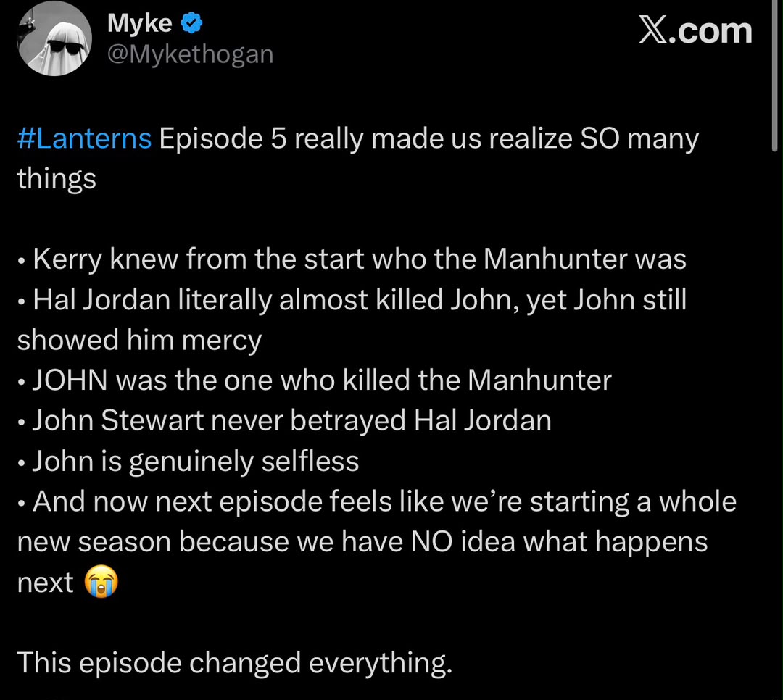Image resolution: width=783 pixels, height=700 pixels.
Task: Open the Myke display name
Action: (x=140, y=23)
